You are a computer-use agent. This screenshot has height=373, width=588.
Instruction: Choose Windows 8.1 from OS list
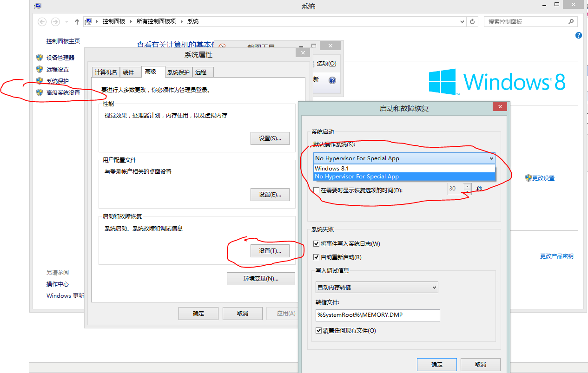405,168
